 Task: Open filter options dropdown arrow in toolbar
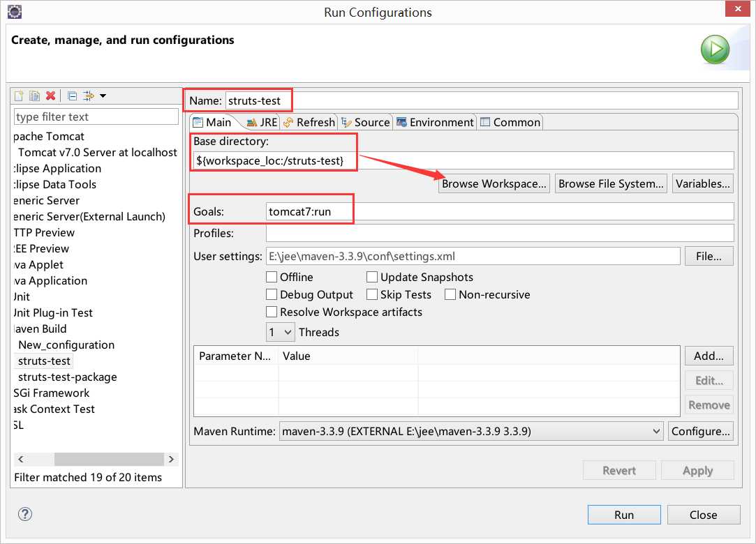point(103,96)
